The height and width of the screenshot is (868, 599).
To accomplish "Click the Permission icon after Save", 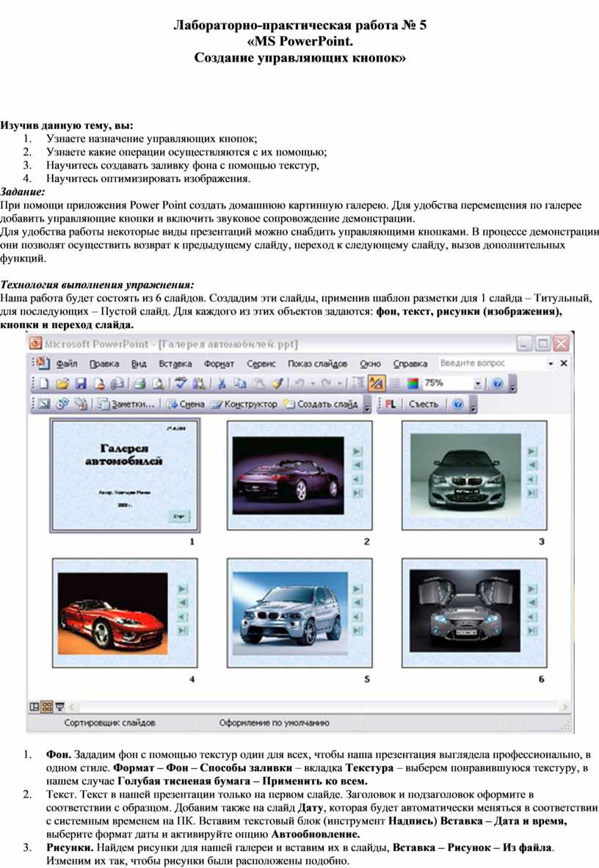I will point(100,383).
